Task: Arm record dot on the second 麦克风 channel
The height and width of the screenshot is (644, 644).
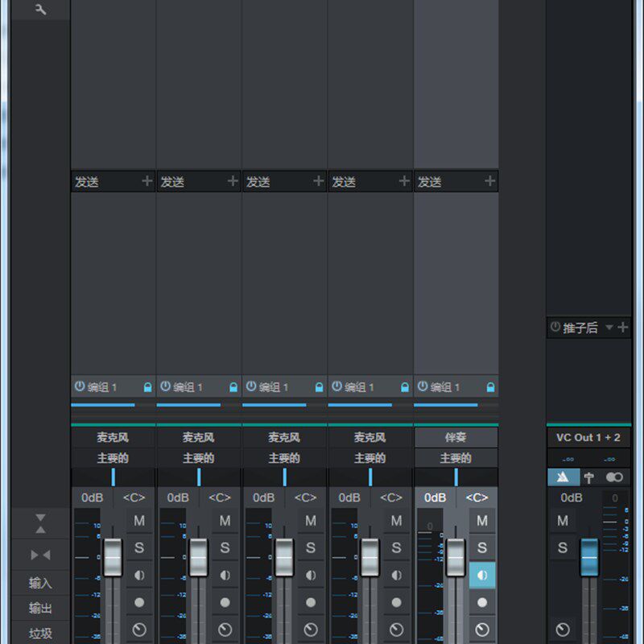Action: click(225, 602)
